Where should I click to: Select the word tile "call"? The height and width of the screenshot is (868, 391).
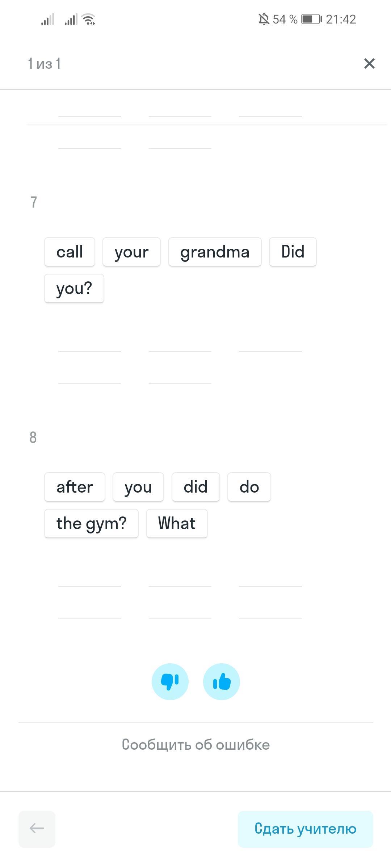tap(70, 252)
